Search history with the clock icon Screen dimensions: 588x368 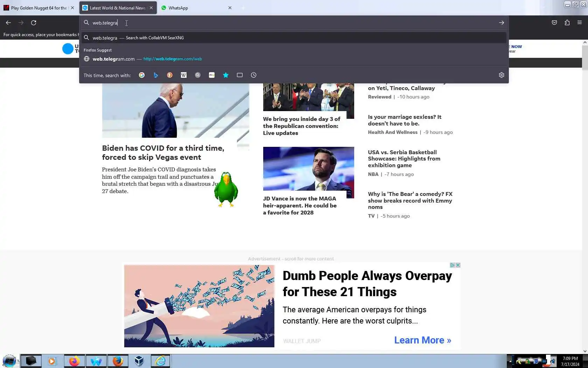(x=254, y=75)
